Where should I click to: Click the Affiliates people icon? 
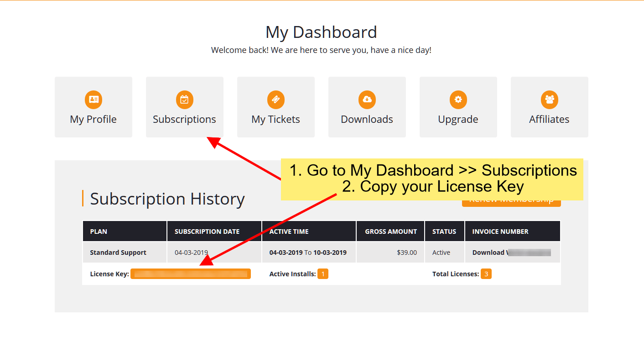point(550,100)
